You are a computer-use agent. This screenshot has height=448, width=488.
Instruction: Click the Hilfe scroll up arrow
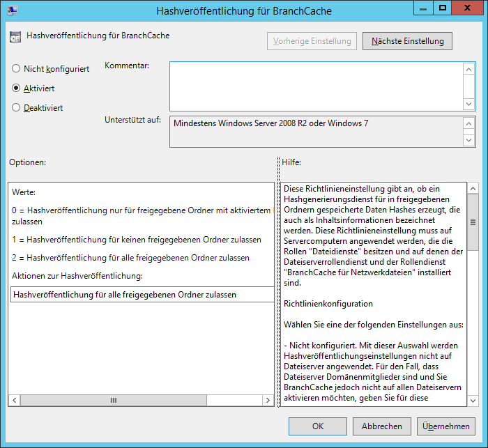pos(473,188)
